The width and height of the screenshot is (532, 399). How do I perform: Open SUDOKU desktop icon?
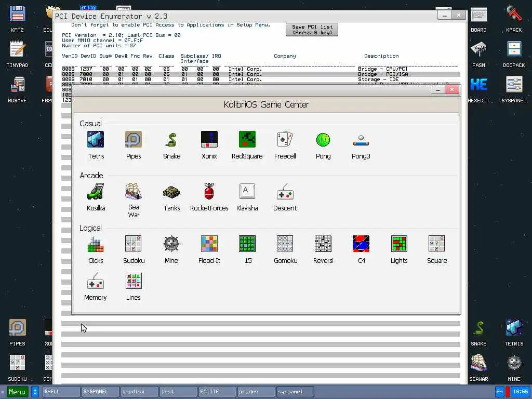point(17,368)
